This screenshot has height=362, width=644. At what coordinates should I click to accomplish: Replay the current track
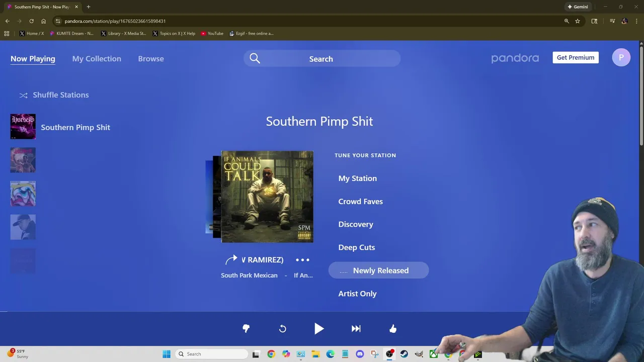pos(283,328)
